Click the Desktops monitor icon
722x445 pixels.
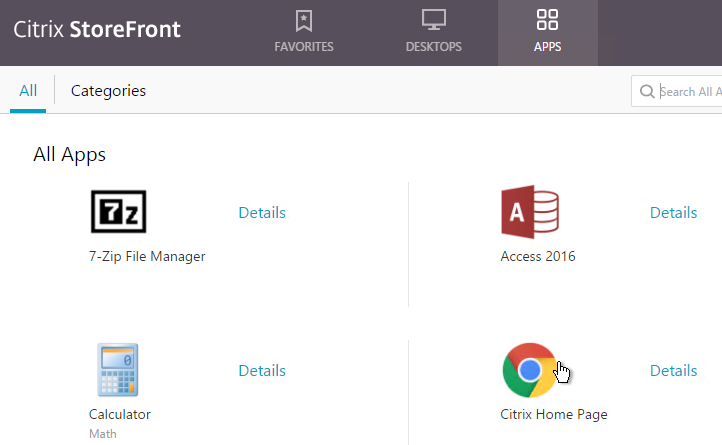point(434,20)
